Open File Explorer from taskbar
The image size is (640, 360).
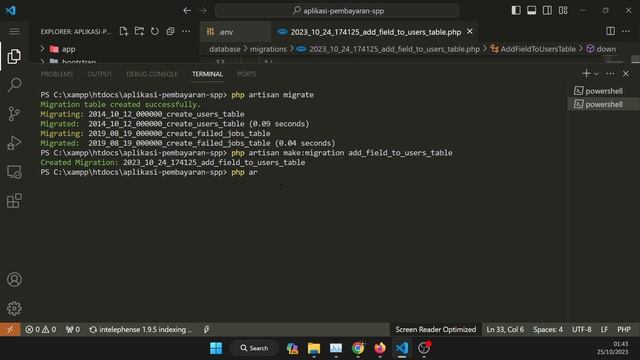click(x=314, y=348)
